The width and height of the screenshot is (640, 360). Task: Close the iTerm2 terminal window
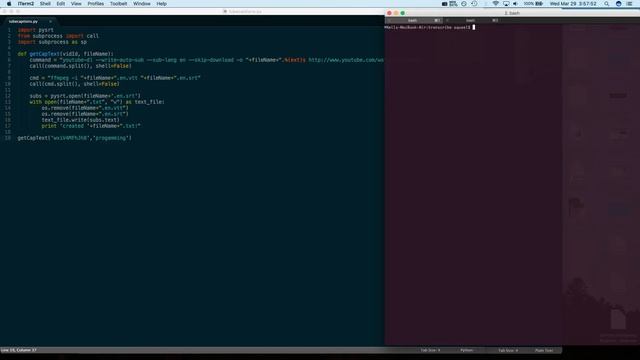(x=389, y=13)
